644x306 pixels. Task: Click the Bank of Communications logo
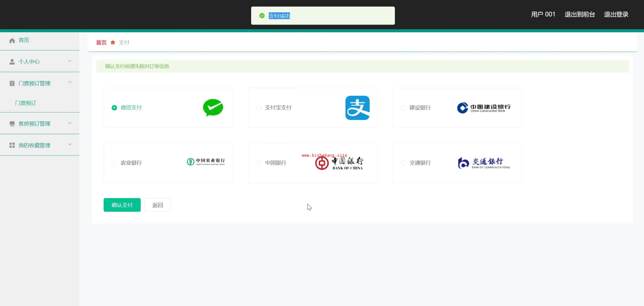click(483, 163)
